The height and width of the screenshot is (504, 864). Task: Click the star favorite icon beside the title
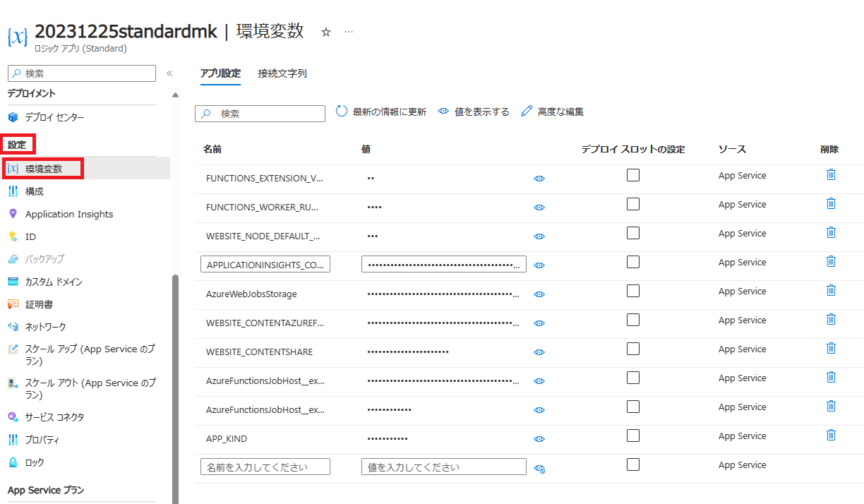pos(326,32)
